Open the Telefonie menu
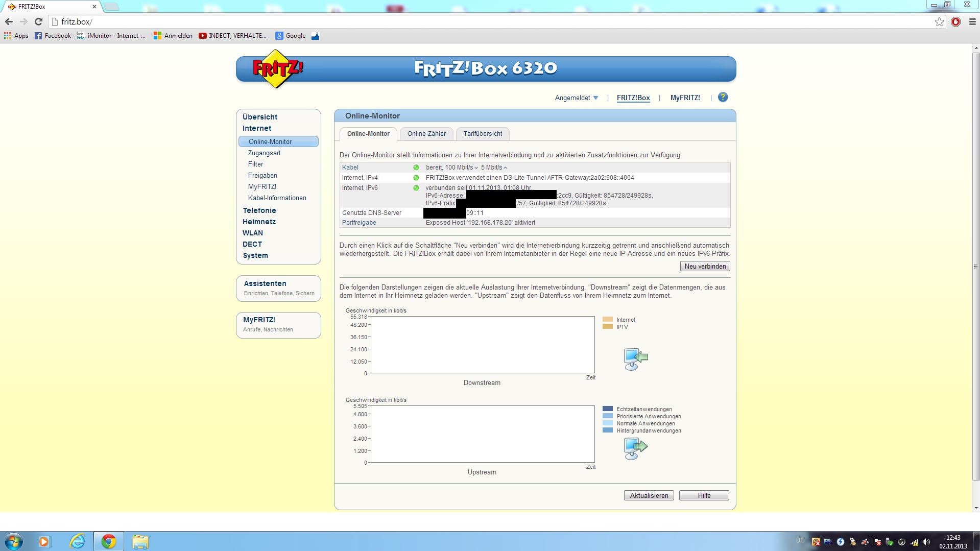Image resolution: width=980 pixels, height=551 pixels. pyautogui.click(x=259, y=210)
